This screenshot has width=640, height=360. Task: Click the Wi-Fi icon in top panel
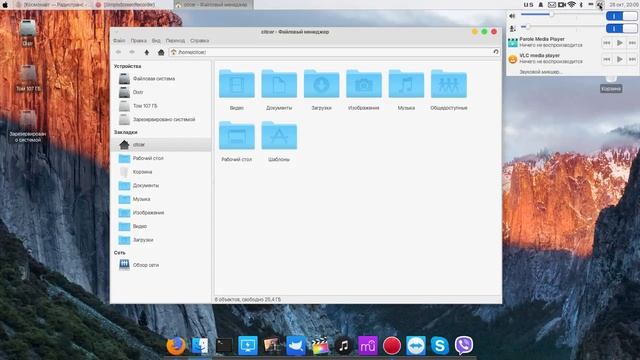coord(571,4)
